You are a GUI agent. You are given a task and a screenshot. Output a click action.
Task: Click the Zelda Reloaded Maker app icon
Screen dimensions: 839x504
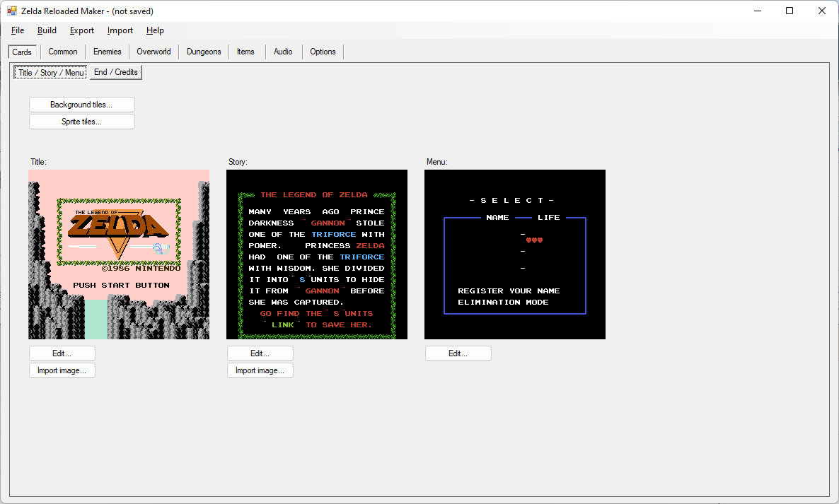pos(12,11)
